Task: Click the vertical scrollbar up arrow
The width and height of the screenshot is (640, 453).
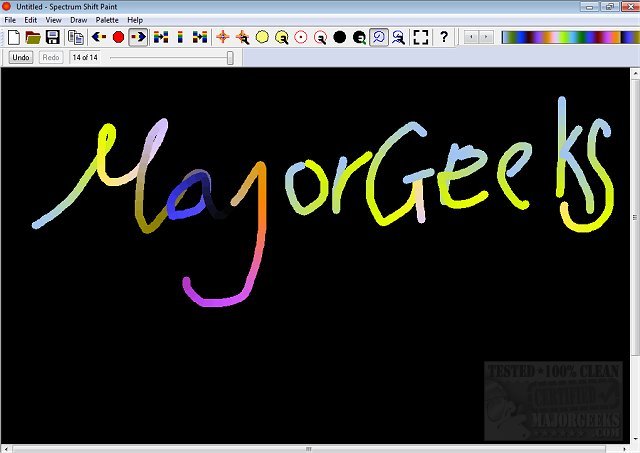Action: 636,74
